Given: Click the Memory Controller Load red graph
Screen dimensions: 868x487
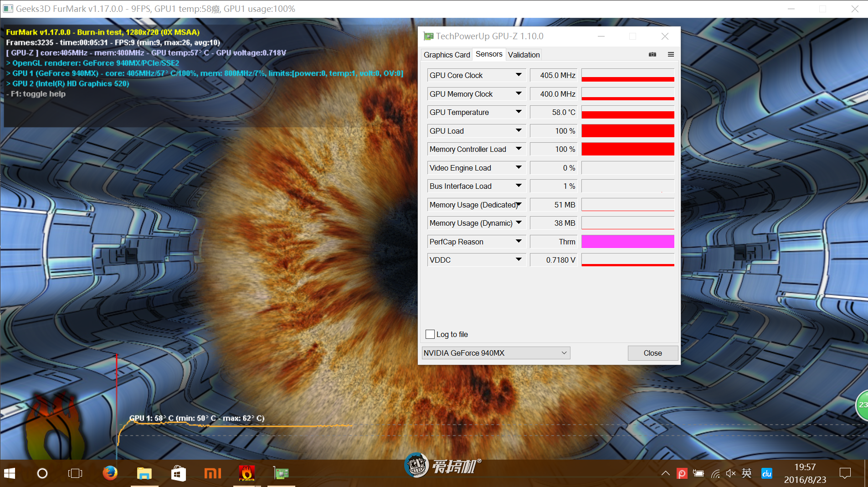Looking at the screenshot, I should pyautogui.click(x=628, y=149).
